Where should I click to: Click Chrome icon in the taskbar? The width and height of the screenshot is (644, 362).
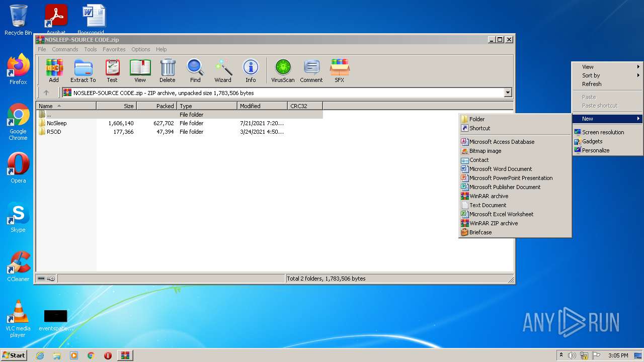pos(91,355)
